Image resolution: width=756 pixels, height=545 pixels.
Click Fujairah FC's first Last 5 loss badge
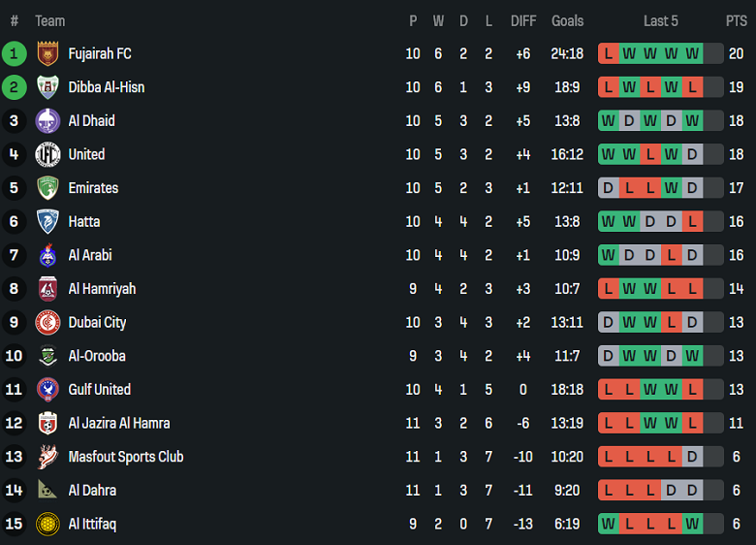click(x=609, y=54)
